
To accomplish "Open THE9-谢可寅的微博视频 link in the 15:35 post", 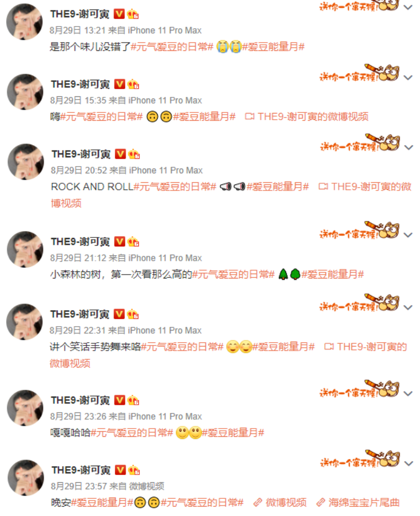I will click(x=313, y=116).
